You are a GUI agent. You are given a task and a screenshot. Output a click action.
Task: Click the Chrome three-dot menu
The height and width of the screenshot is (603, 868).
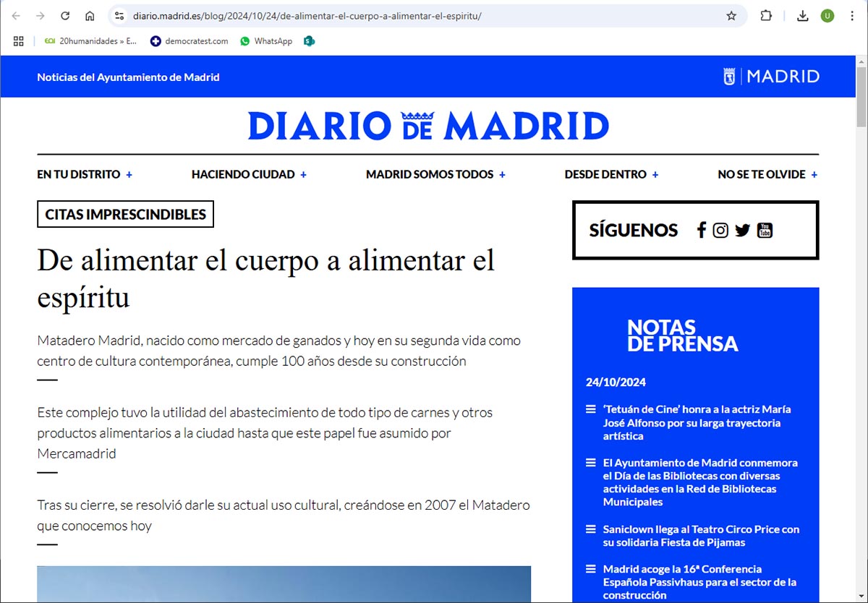tap(852, 16)
